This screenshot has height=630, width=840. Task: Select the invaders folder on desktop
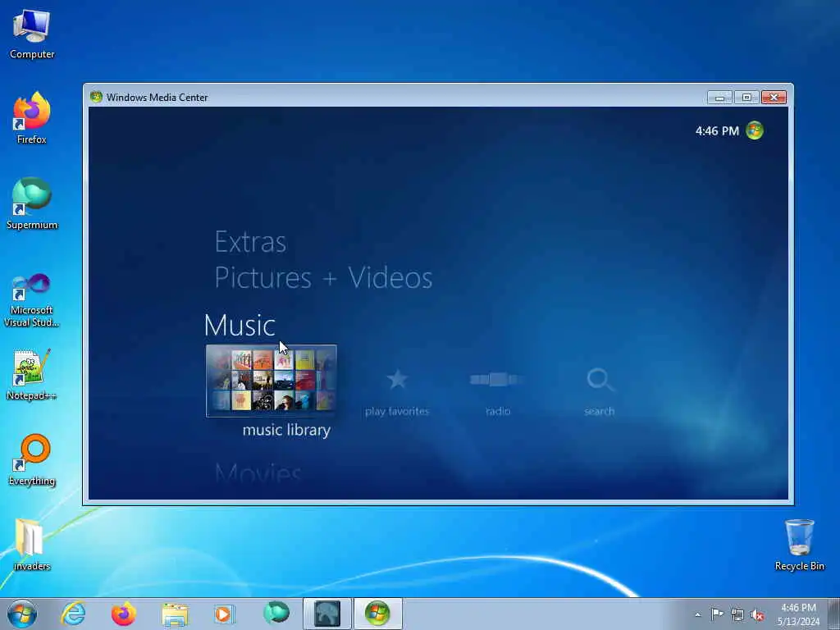[x=32, y=545]
